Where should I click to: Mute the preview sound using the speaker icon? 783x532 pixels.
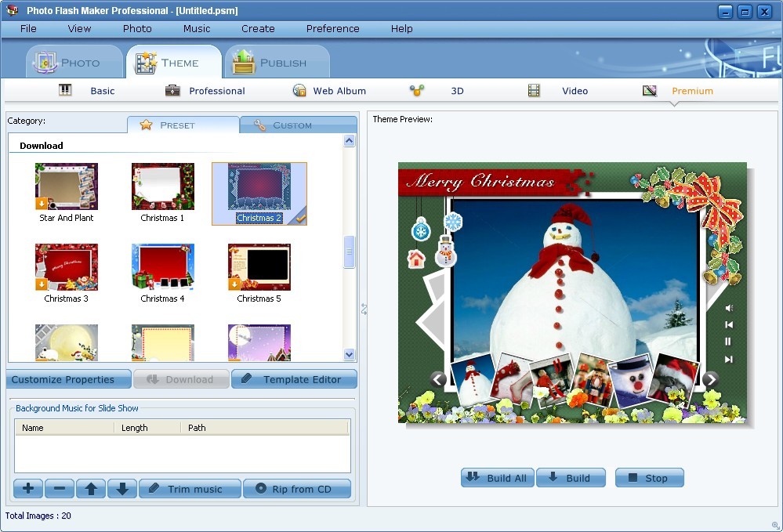tap(728, 308)
